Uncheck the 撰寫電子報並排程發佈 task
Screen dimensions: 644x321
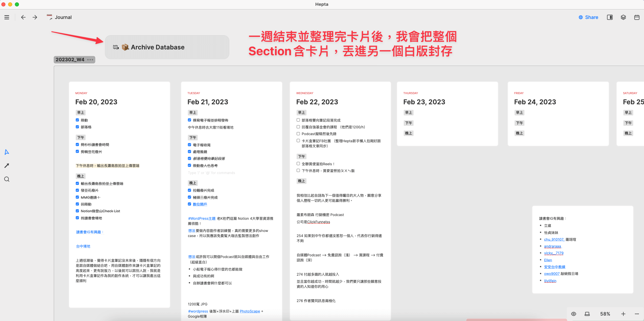pyautogui.click(x=189, y=120)
